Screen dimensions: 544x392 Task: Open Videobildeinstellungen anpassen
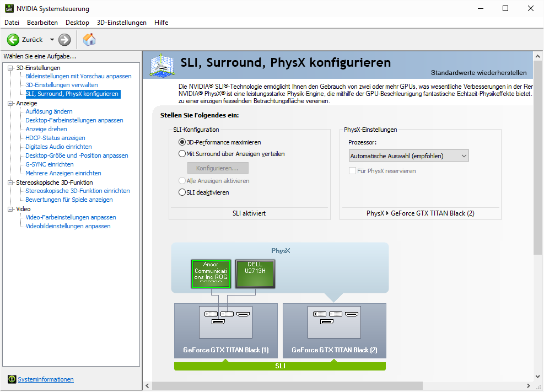pos(68,226)
